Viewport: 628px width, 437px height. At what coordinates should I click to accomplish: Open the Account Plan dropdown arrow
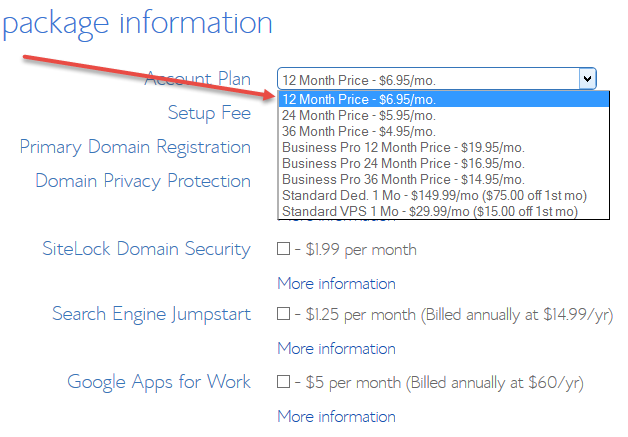click(587, 79)
